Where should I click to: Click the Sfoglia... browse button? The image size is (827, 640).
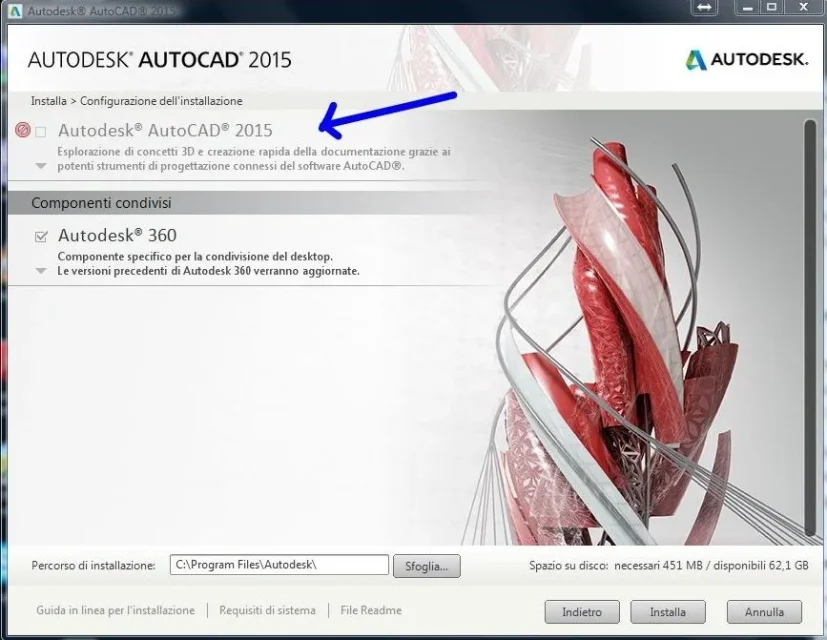point(427,566)
